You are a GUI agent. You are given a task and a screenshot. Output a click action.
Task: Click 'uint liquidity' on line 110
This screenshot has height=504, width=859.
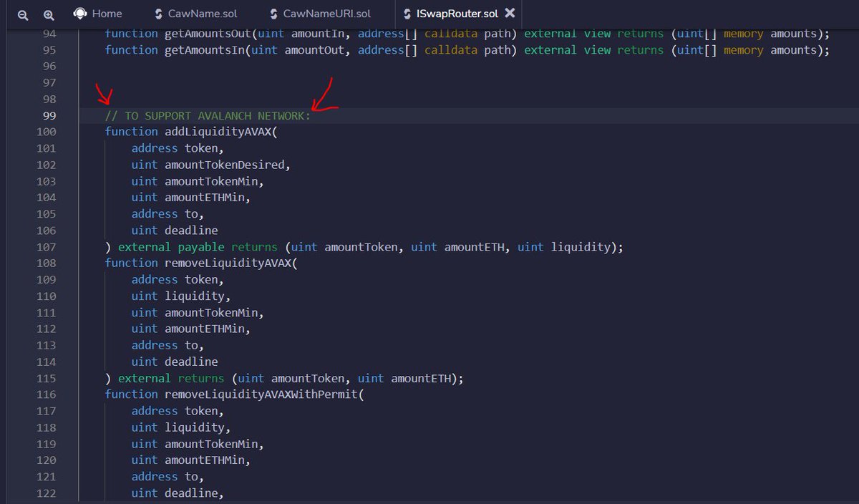coord(178,296)
